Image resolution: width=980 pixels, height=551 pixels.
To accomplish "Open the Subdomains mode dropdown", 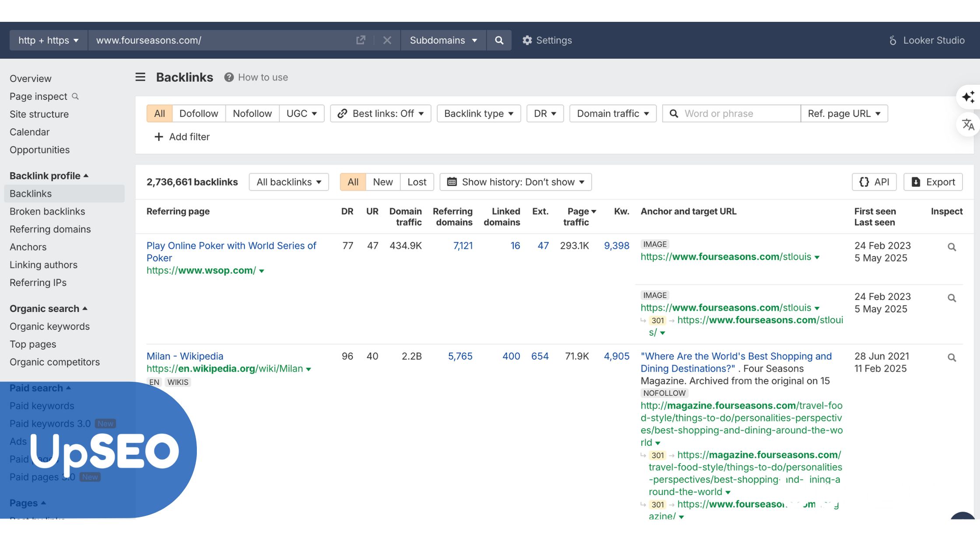I will point(443,40).
